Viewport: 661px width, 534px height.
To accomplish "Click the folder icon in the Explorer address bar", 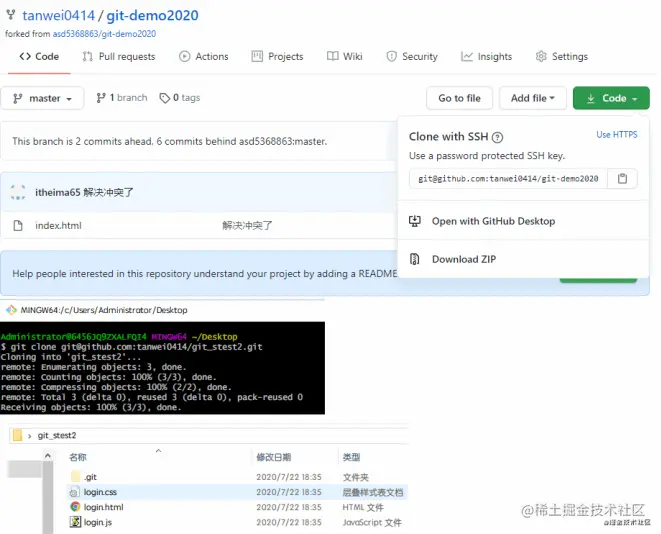I will pyautogui.click(x=17, y=435).
